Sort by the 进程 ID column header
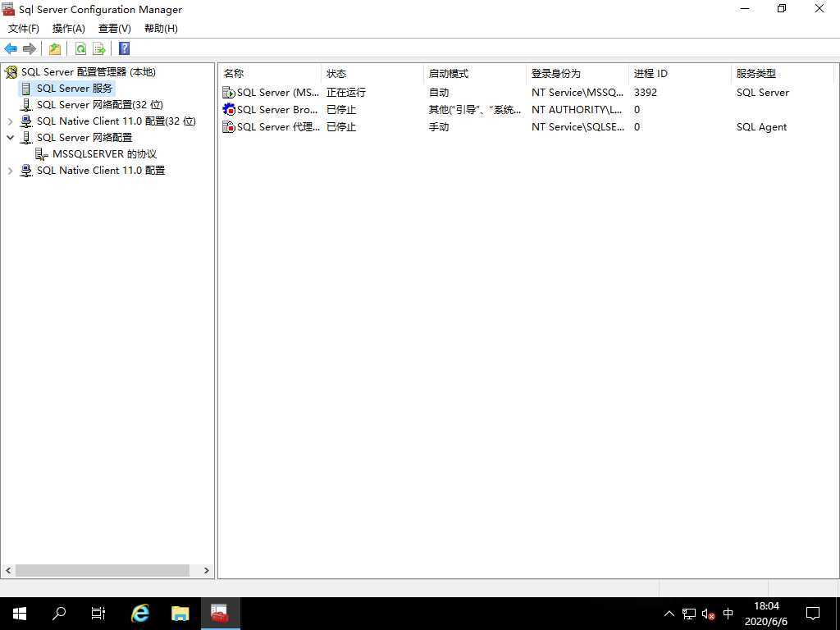The width and height of the screenshot is (840, 630). 679,73
